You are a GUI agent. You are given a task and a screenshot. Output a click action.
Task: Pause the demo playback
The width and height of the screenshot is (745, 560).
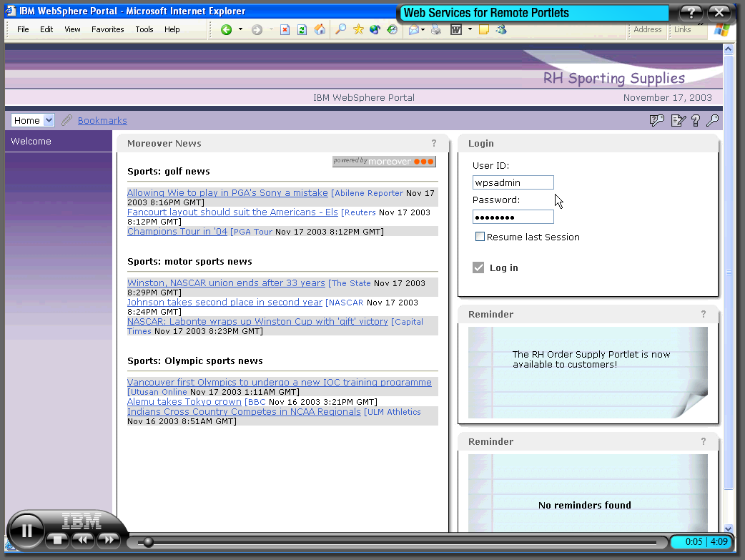pyautogui.click(x=26, y=531)
